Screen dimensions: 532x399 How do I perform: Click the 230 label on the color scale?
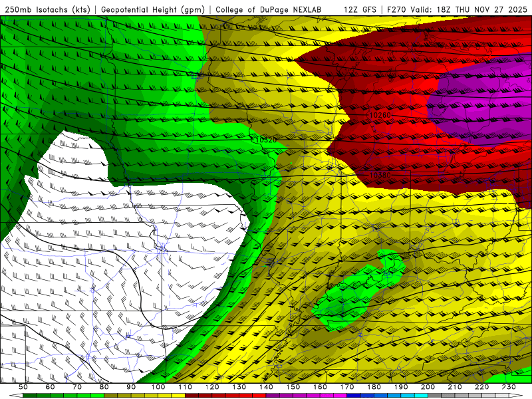click(509, 387)
